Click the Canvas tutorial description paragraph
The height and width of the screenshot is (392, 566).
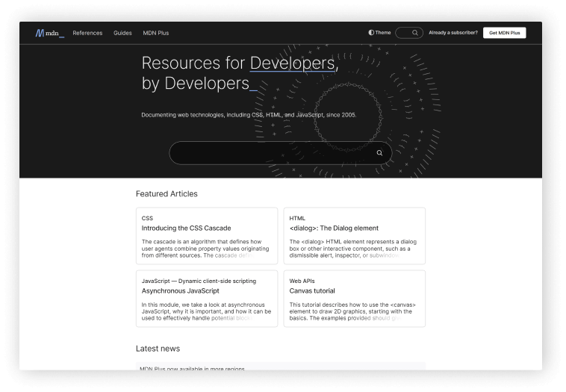tap(352, 311)
